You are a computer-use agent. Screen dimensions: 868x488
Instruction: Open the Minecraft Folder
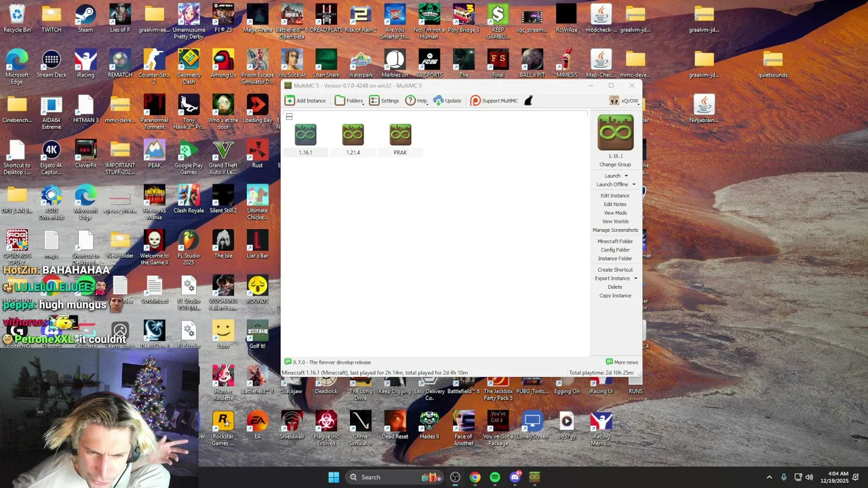pos(615,241)
